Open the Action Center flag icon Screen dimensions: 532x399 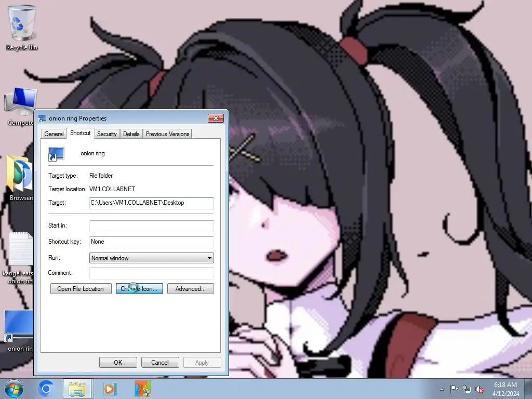pyautogui.click(x=454, y=389)
